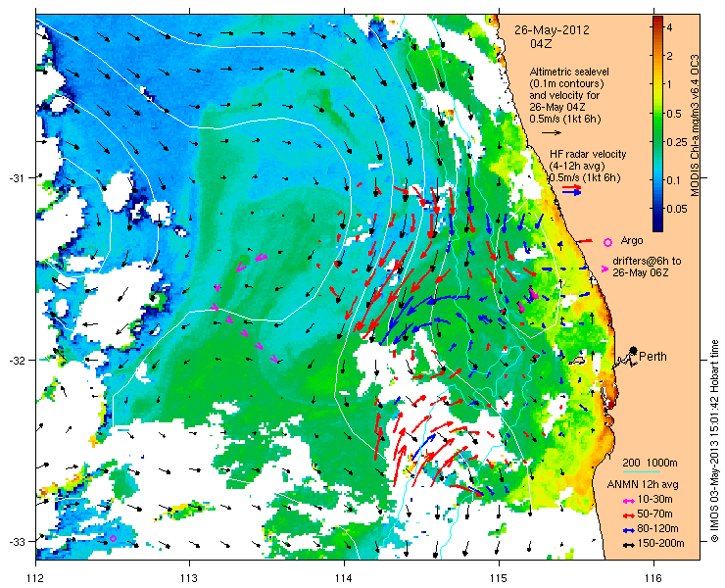Click the Perth label text
This screenshot has height=588, width=725.
pyautogui.click(x=652, y=357)
